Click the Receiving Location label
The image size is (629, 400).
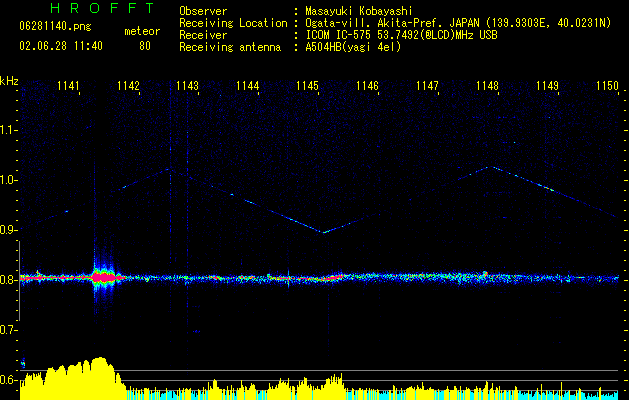tap(233, 23)
